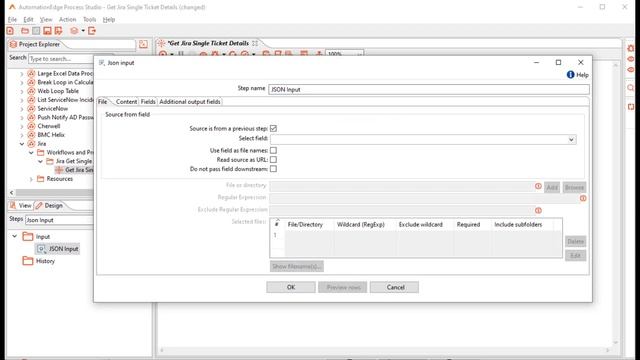Click the Open folder toolbar icon
640x360 pixels.
[x=25, y=31]
